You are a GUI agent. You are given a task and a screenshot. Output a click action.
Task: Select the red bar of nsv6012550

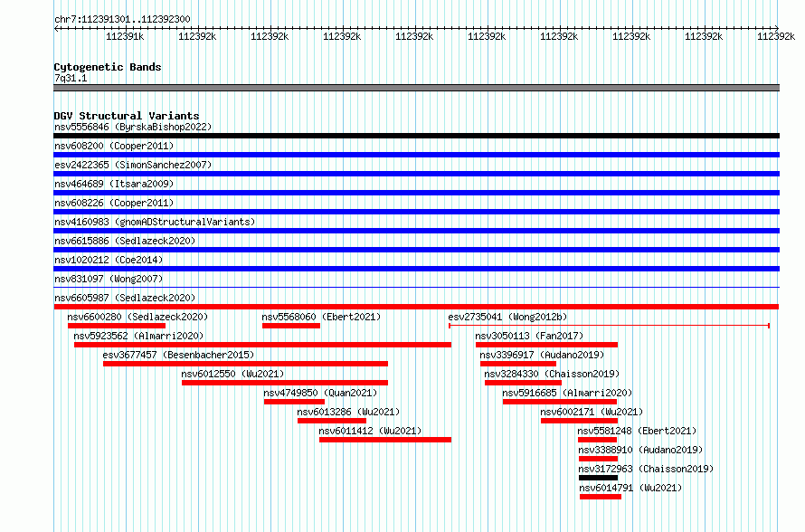(285, 383)
